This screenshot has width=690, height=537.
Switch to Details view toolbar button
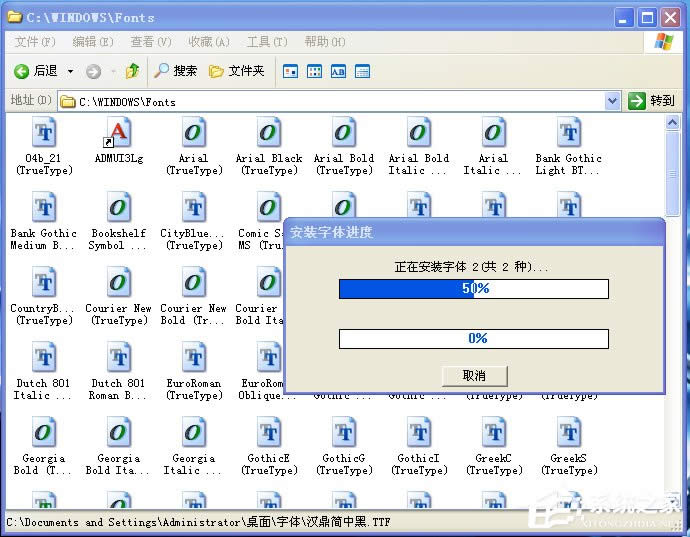(362, 71)
